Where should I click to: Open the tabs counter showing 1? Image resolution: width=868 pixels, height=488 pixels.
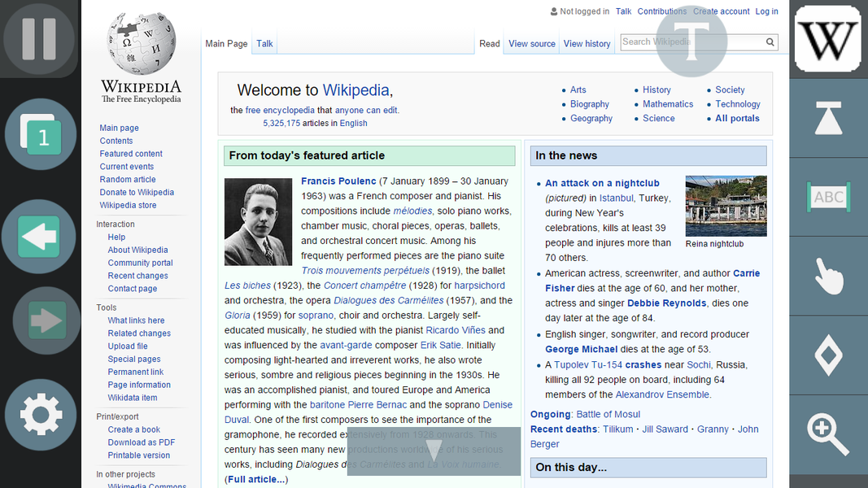pos(40,135)
